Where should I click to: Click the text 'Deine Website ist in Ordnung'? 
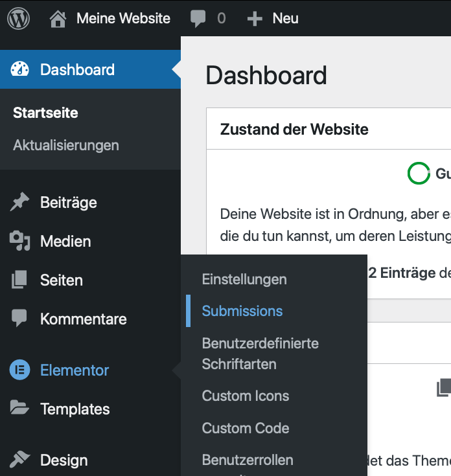pos(312,214)
